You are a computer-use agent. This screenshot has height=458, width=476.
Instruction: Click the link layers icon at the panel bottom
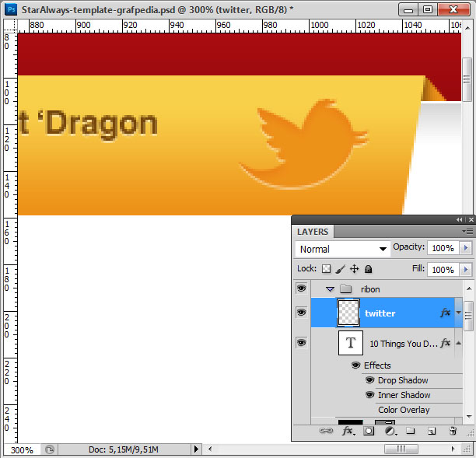[x=326, y=431]
